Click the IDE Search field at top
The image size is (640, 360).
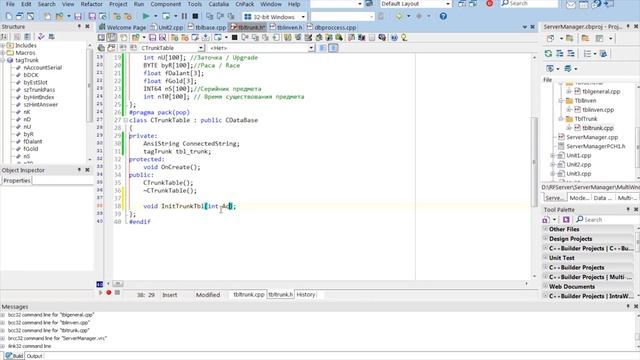529,4
